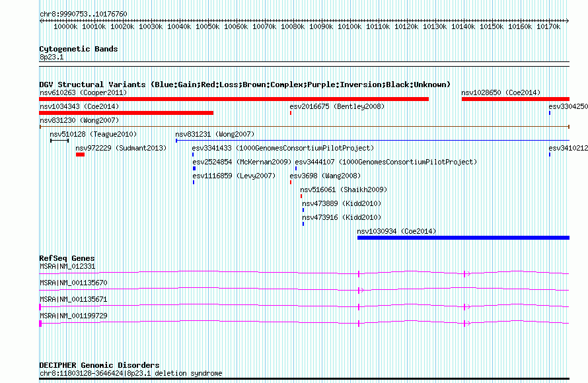This screenshot has width=588, height=383.
Task: Open MSRA|NM_001135671 transcript label
Action: coord(73,299)
